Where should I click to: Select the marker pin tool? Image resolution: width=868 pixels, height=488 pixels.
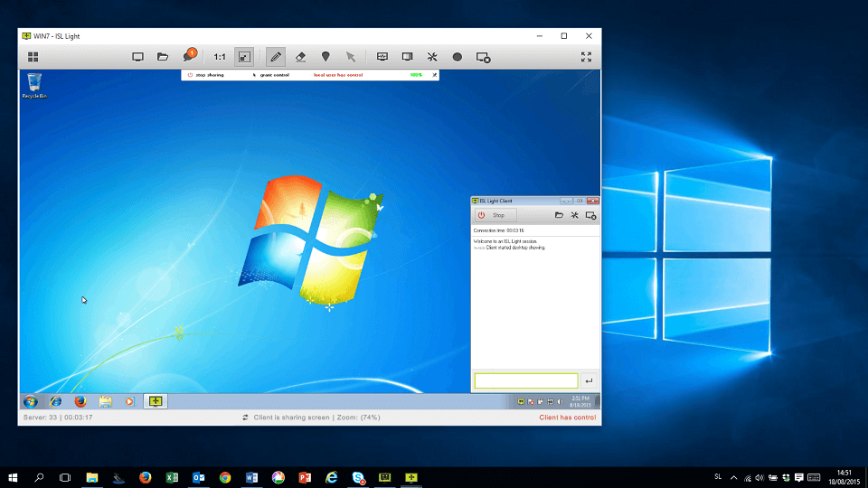point(325,56)
